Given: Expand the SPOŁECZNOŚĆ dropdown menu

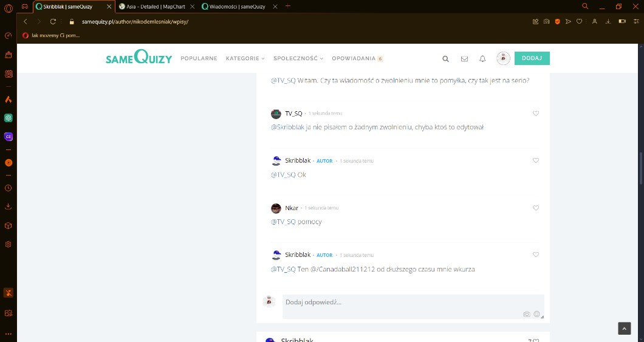Looking at the screenshot, I should [298, 59].
